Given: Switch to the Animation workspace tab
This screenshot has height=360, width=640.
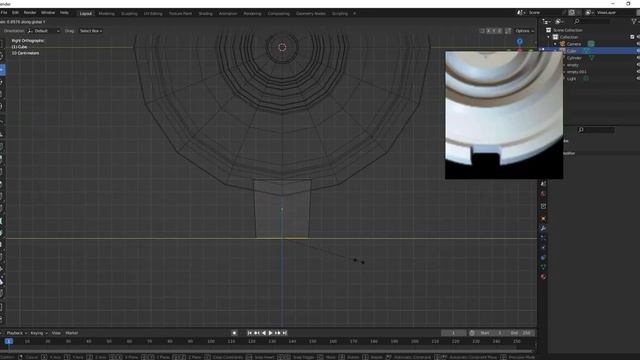Looking at the screenshot, I should pyautogui.click(x=228, y=13).
